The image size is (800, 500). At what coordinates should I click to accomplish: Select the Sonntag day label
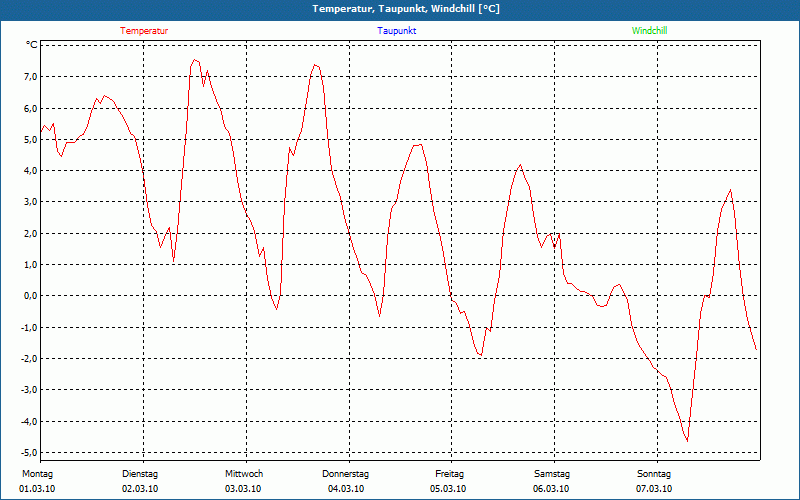point(654,474)
